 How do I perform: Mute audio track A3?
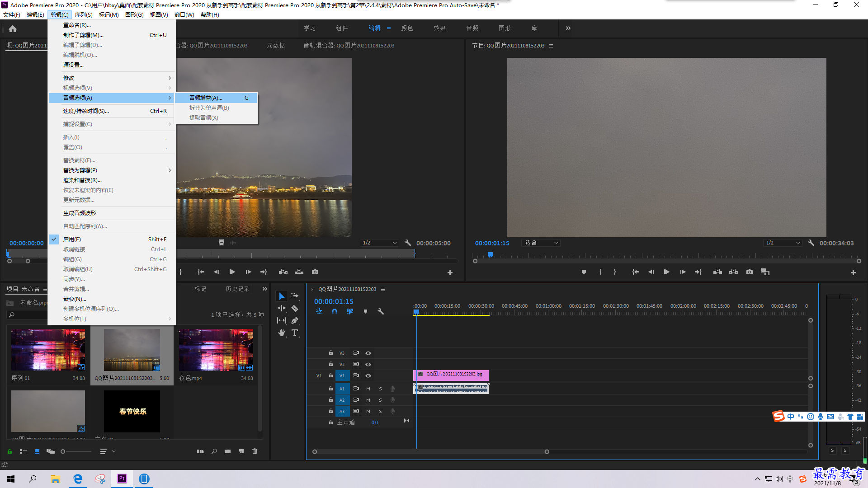pos(368,411)
